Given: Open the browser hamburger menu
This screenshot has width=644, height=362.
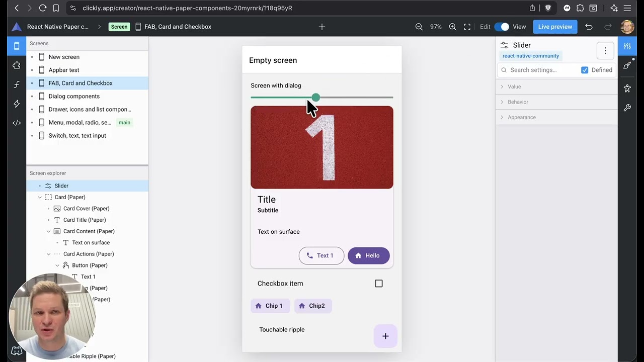Looking at the screenshot, I should (627, 8).
